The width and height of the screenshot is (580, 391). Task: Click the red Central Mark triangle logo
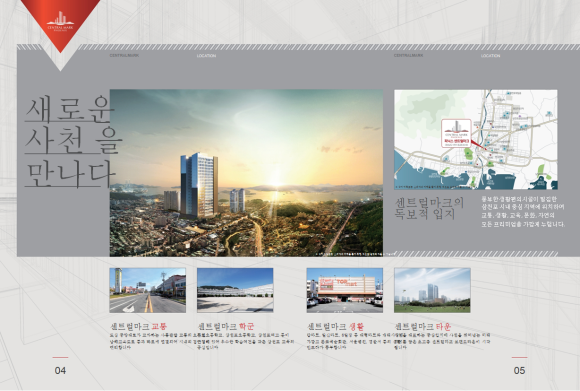pos(60,23)
